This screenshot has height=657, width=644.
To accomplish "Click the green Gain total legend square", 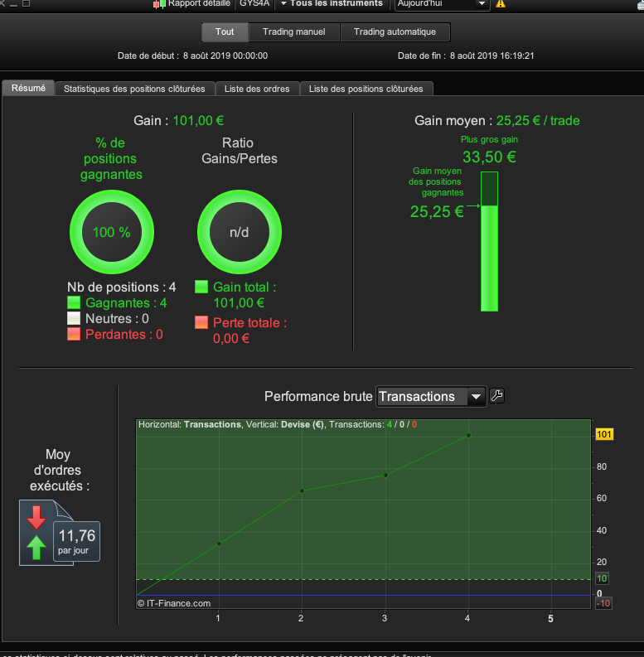I will [201, 287].
